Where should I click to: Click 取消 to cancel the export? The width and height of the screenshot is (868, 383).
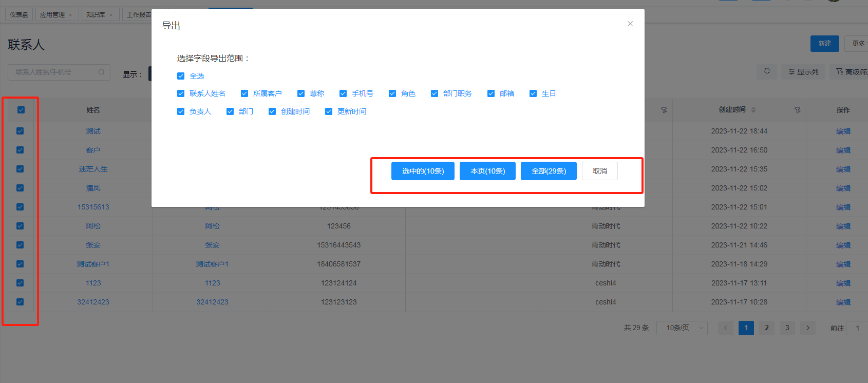[x=599, y=171]
